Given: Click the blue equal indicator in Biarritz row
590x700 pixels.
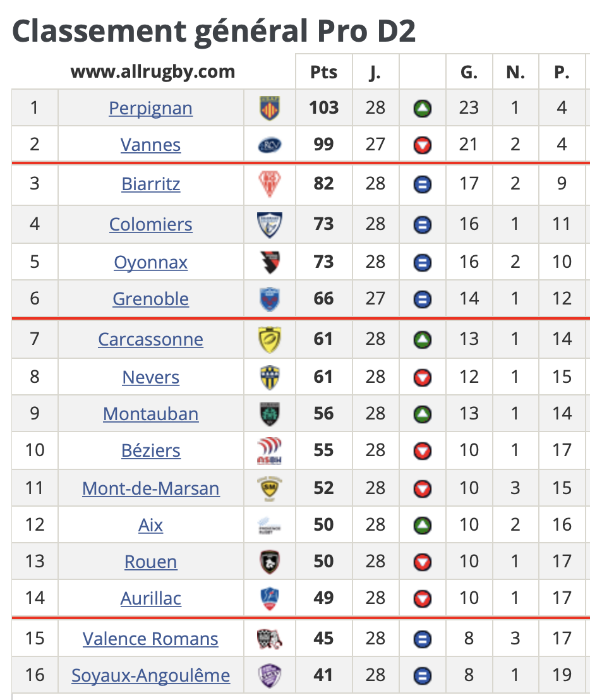Looking at the screenshot, I should coord(422,184).
